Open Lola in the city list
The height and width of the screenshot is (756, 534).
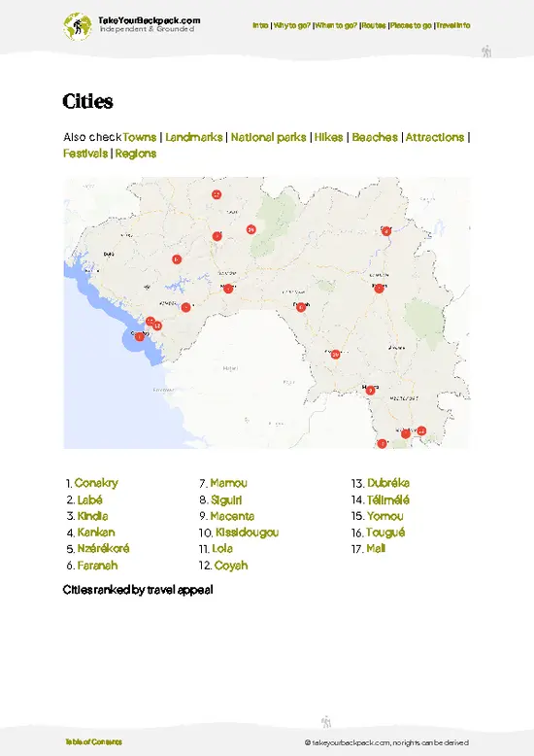222,549
